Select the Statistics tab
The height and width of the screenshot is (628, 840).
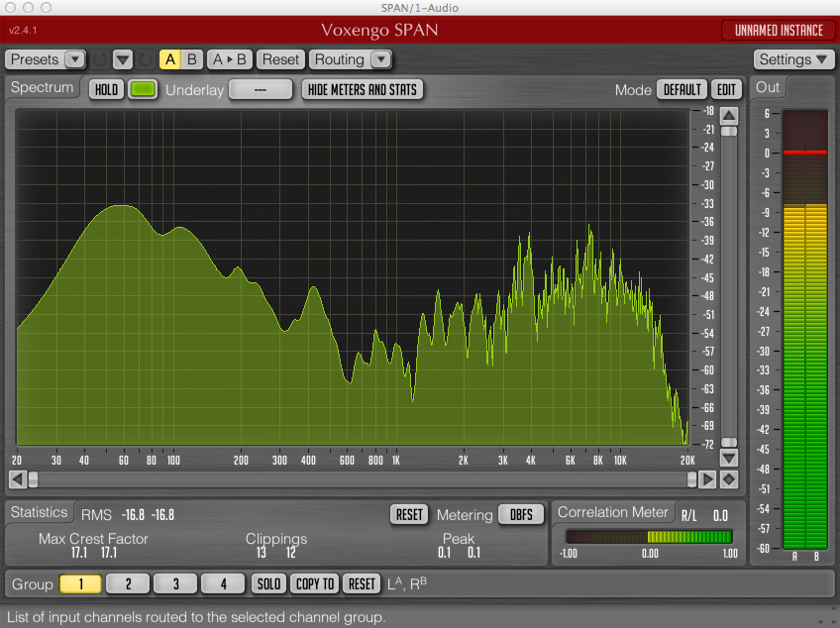click(x=39, y=512)
